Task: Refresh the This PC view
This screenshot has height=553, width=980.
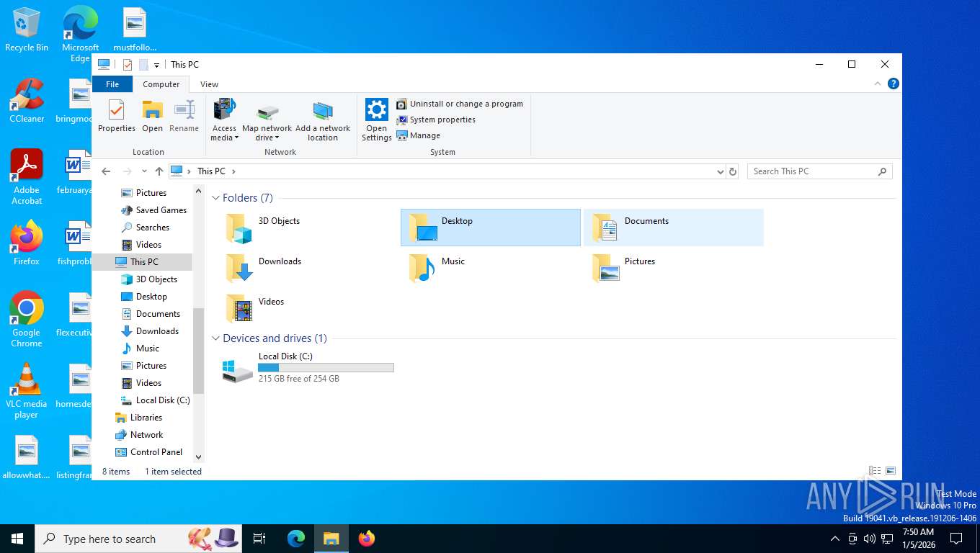Action: tap(733, 171)
